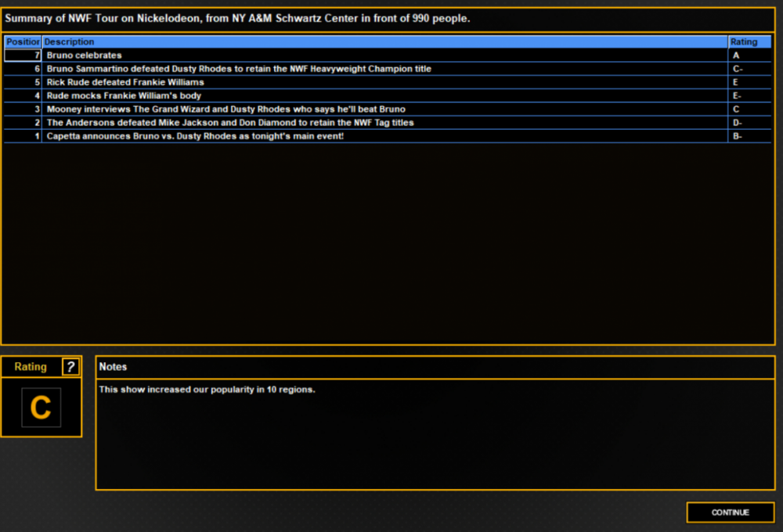Image resolution: width=783 pixels, height=532 pixels.
Task: Select The Andersons defeated Mike Jackson row
Action: [x=388, y=123]
